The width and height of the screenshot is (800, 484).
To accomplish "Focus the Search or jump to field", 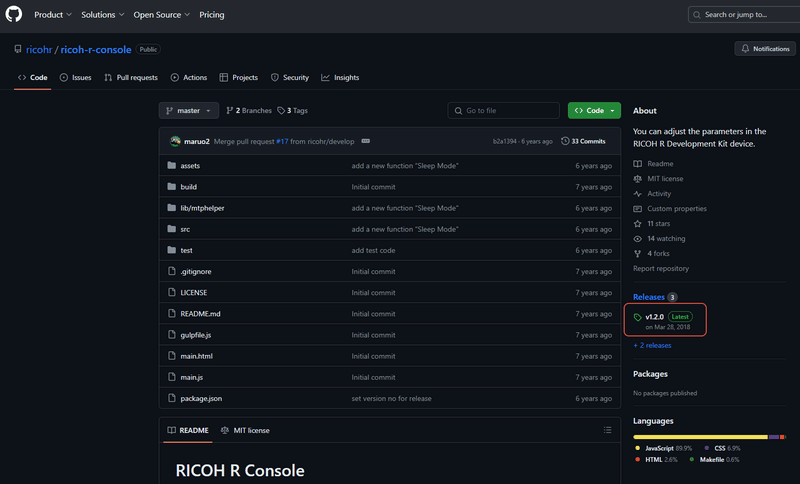I will tap(744, 15).
